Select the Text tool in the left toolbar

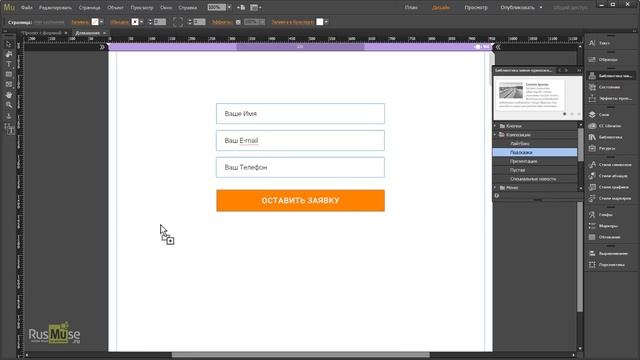coord(9,64)
